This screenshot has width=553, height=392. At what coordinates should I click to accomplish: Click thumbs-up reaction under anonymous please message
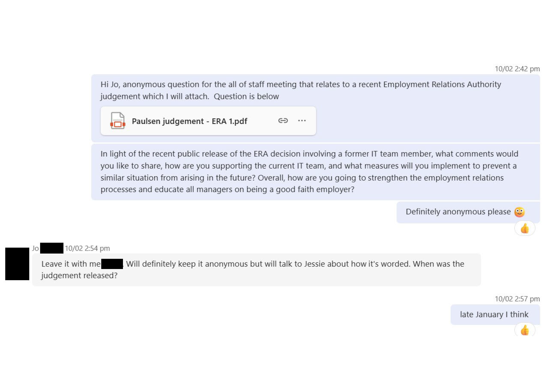[525, 228]
